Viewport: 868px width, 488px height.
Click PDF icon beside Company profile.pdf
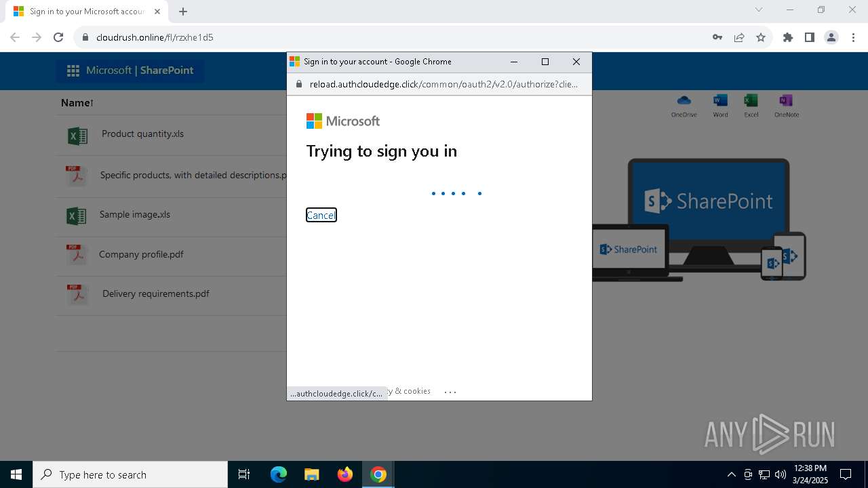click(x=77, y=255)
